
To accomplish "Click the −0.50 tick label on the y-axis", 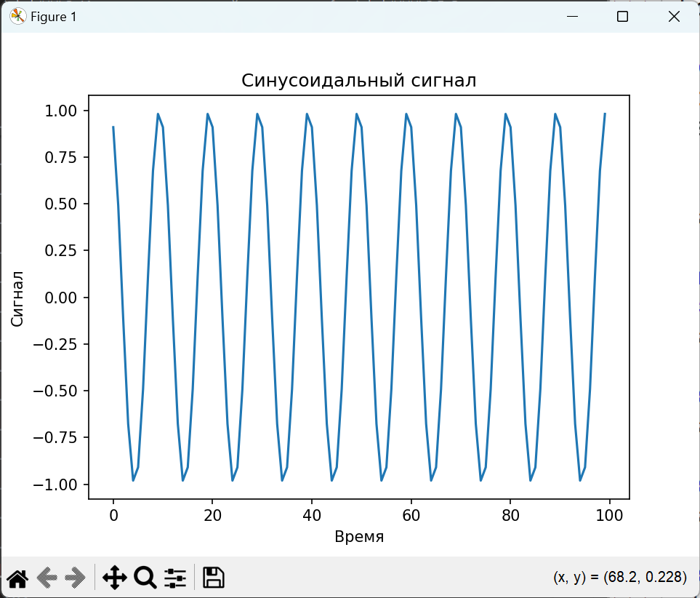I will point(62,391).
